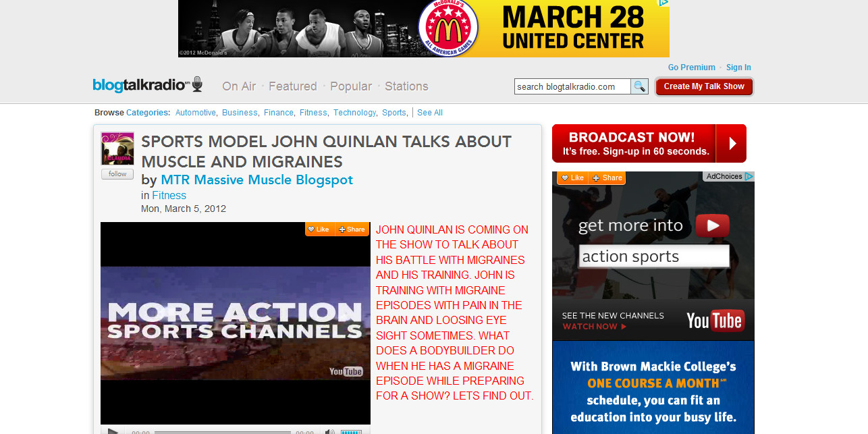
Task: Browse the Fitness category link in Browse bar
Action: click(313, 113)
